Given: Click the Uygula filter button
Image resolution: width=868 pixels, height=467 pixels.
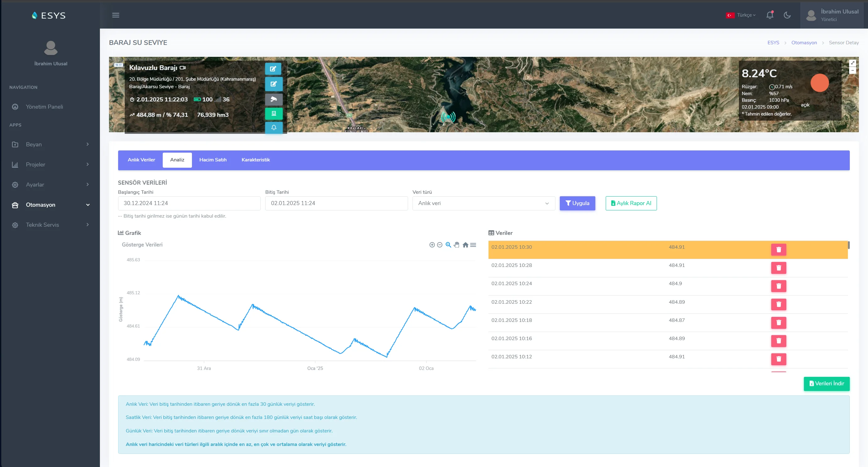Looking at the screenshot, I should point(577,203).
